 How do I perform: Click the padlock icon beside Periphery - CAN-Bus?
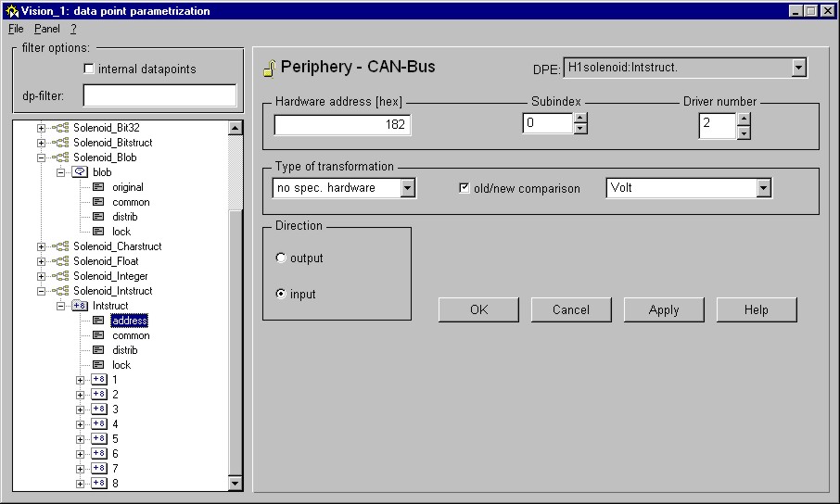point(268,68)
